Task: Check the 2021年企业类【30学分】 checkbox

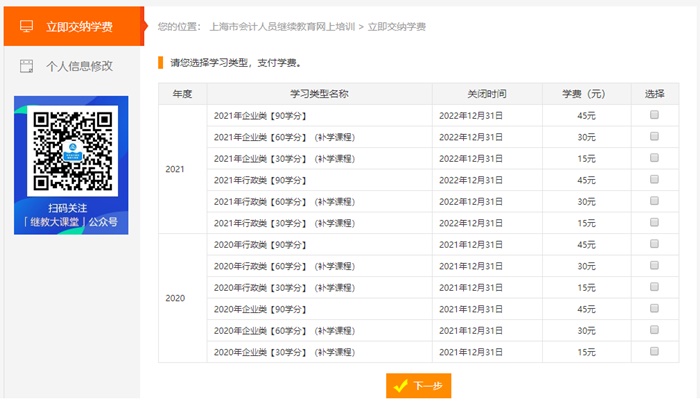Action: pyautogui.click(x=654, y=158)
